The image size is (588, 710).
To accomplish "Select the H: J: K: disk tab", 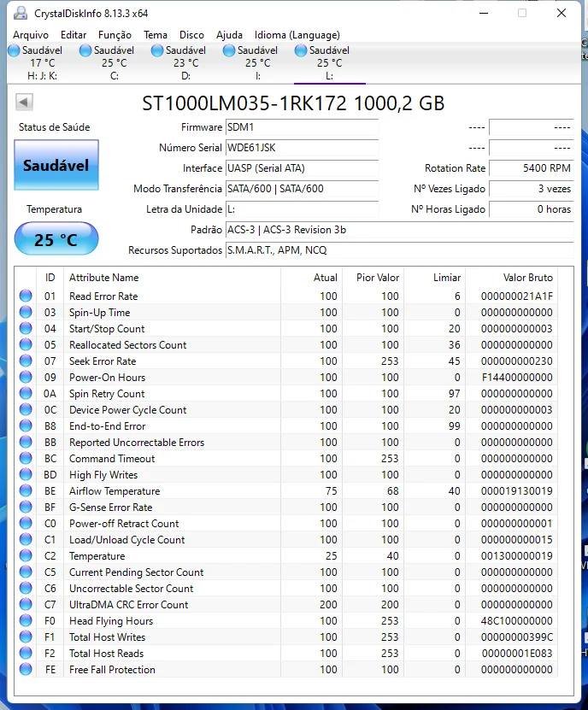I will (43, 63).
